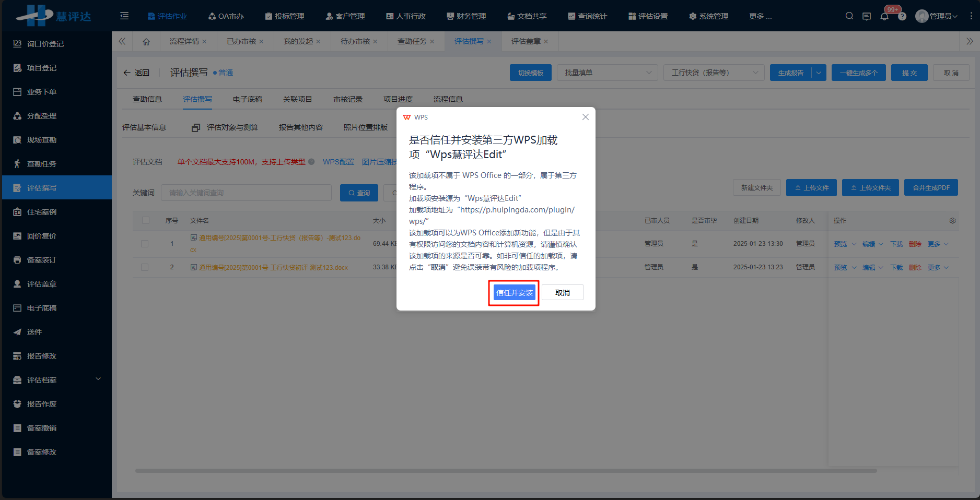Click 取消 in the WPS dialog
Image resolution: width=980 pixels, height=500 pixels.
tap(562, 293)
